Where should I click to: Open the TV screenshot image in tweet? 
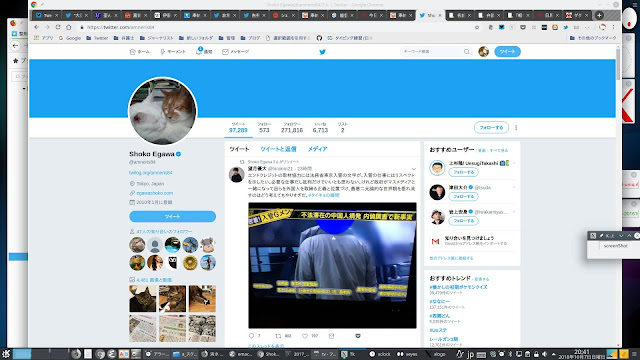tap(332, 265)
